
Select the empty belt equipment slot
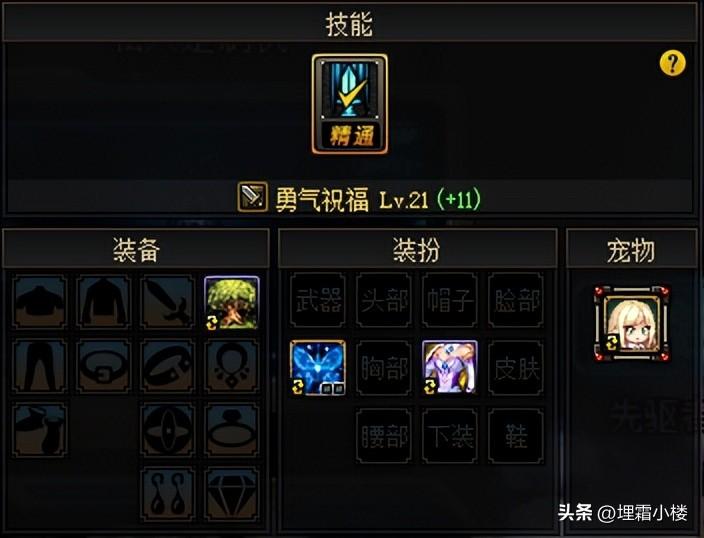click(104, 366)
